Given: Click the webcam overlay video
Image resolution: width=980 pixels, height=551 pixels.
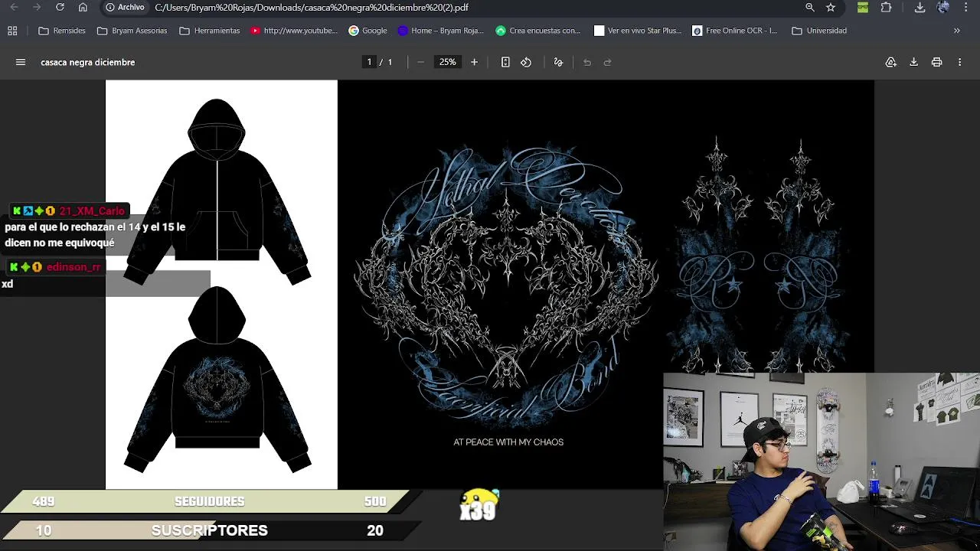Looking at the screenshot, I should pos(822,461).
